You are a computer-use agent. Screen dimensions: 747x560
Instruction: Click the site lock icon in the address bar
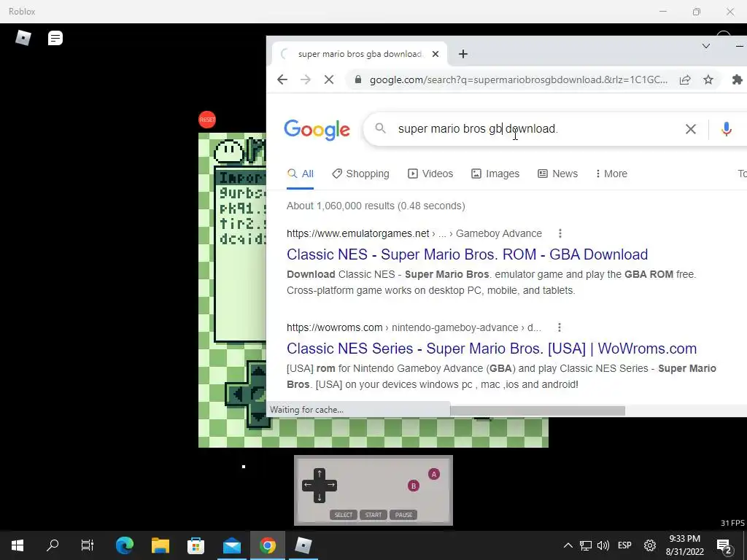coord(358,79)
